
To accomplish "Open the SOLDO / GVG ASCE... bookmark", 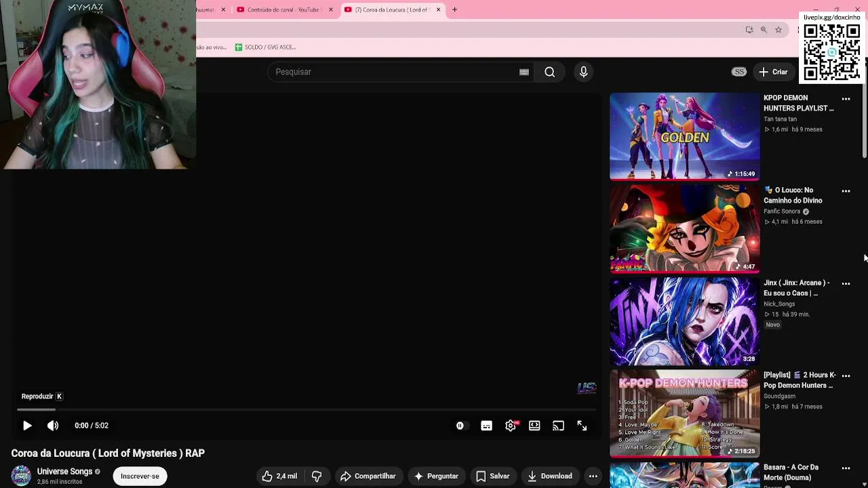I will tap(265, 47).
